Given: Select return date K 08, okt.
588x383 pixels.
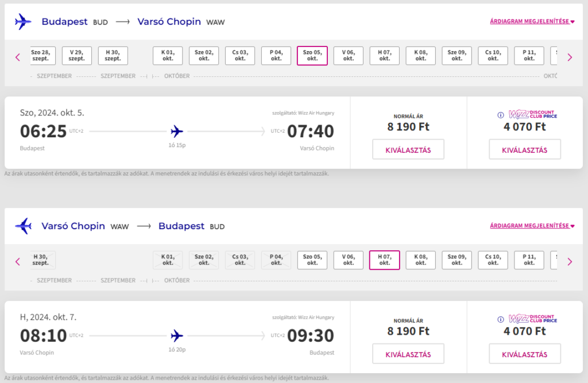Looking at the screenshot, I should click(421, 260).
